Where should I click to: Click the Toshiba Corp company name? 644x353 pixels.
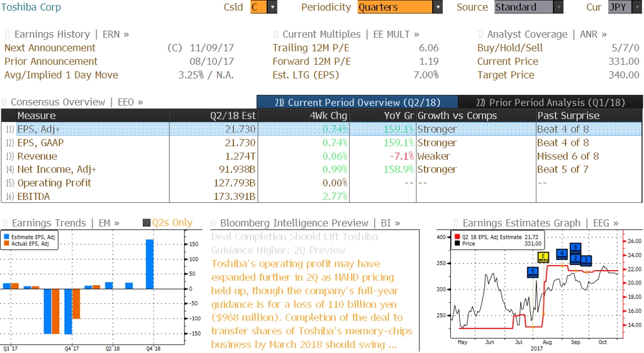(x=31, y=7)
